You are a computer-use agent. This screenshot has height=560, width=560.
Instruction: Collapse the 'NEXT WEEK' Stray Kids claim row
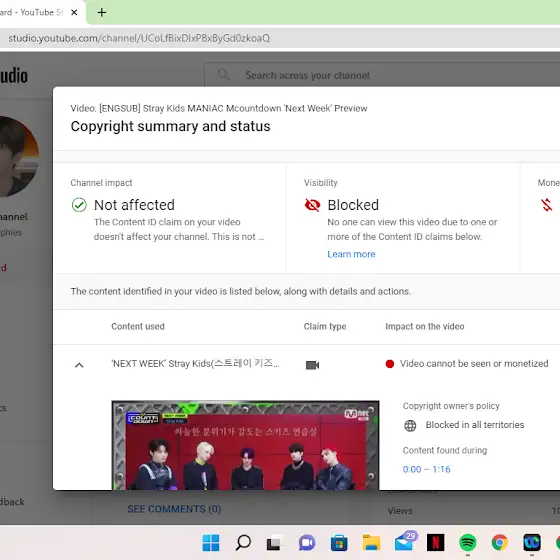click(x=79, y=365)
